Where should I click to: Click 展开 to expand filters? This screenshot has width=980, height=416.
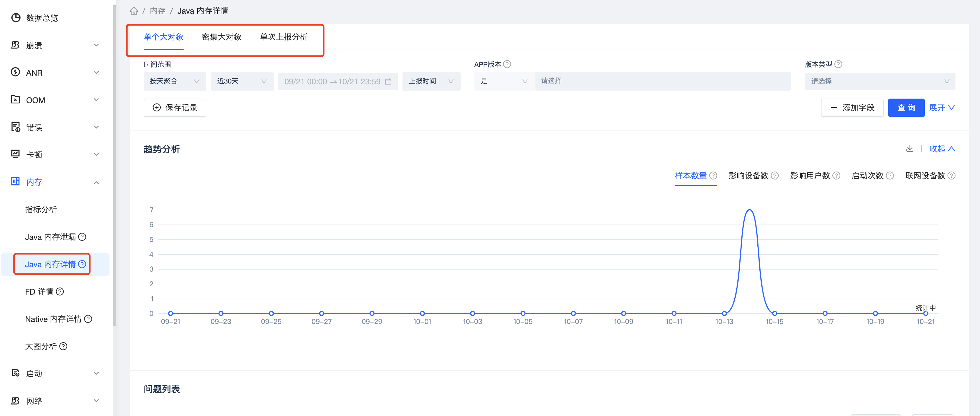pyautogui.click(x=942, y=108)
